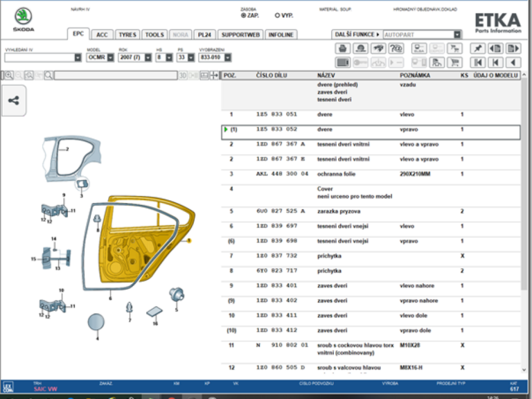Click the print icon in toolbar

pos(342,48)
